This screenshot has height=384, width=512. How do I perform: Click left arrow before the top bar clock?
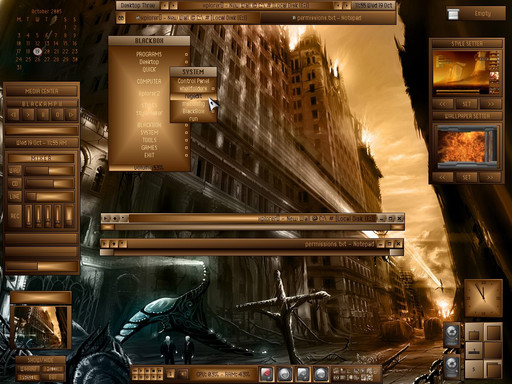click(338, 5)
